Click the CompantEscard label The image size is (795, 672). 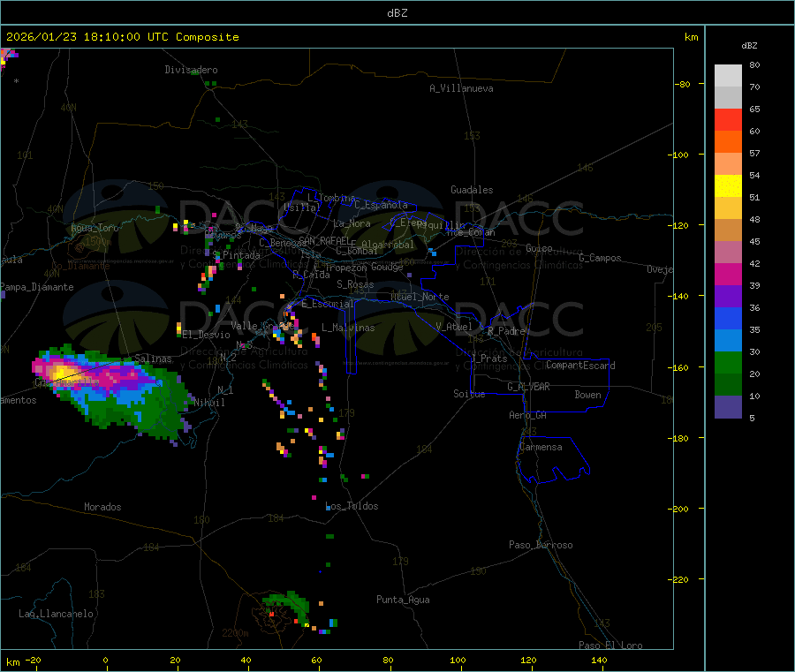tap(580, 366)
